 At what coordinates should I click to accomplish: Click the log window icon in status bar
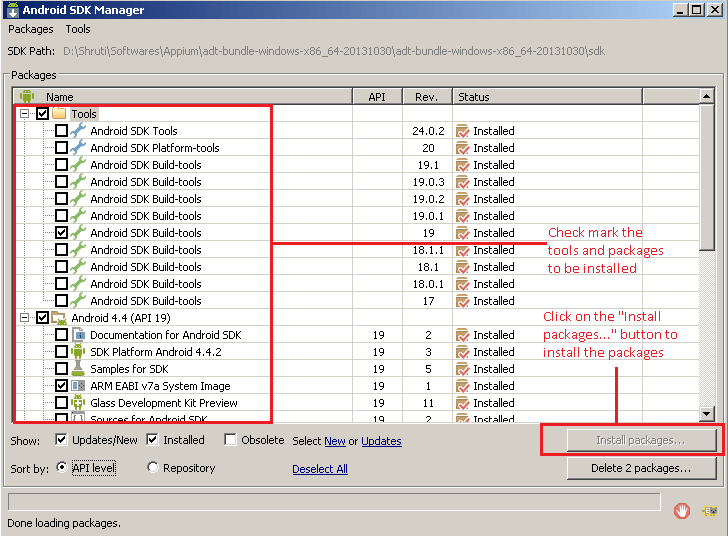tap(709, 511)
